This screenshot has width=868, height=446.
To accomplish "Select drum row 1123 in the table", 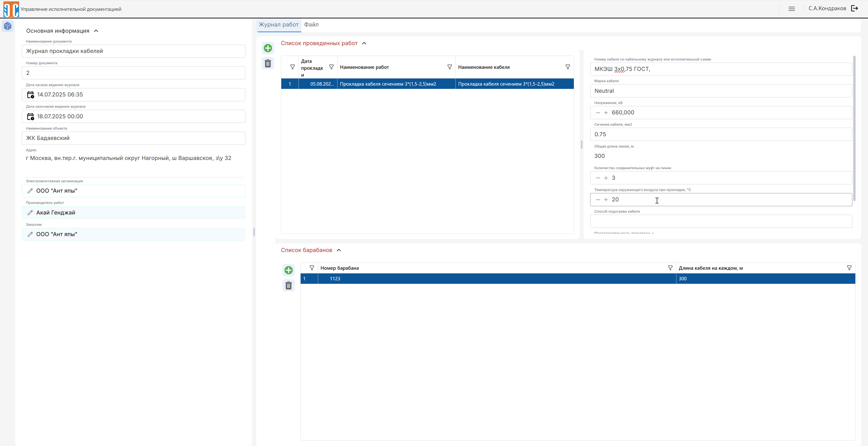I will [578, 279].
